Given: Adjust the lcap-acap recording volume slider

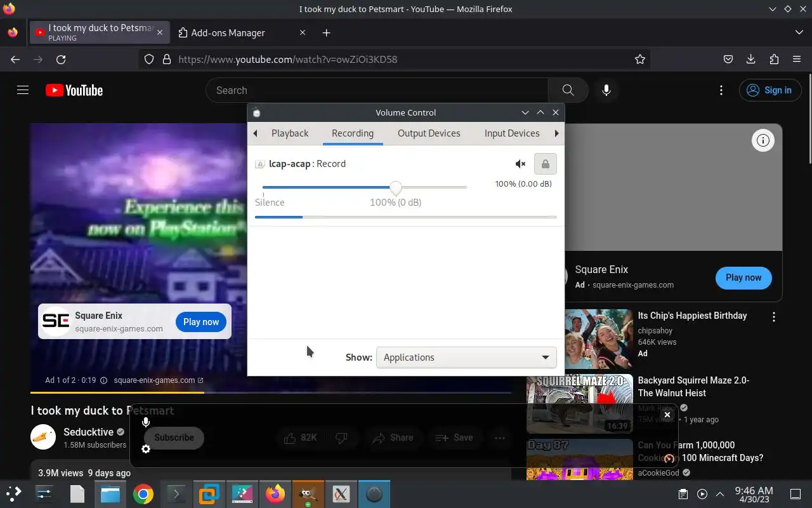Looking at the screenshot, I should tap(365, 187).
